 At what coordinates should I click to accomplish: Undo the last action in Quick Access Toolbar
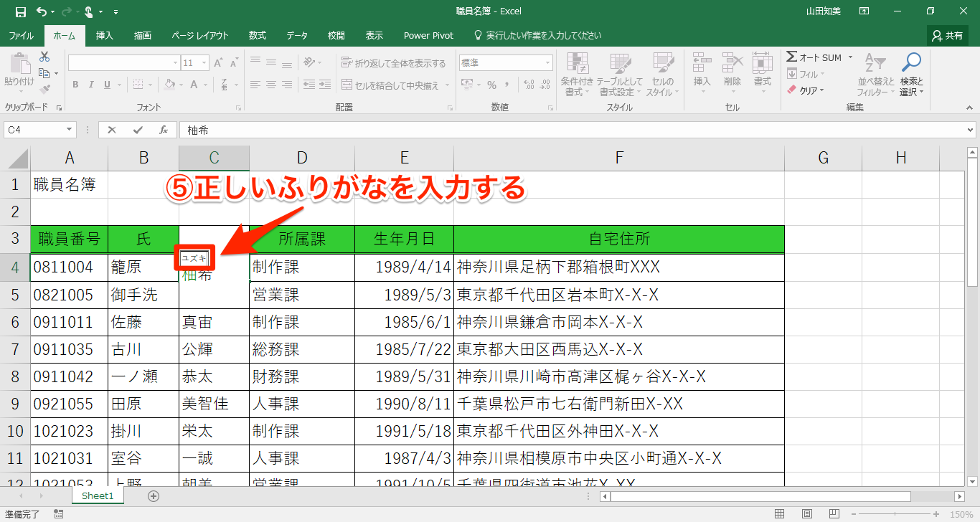click(x=42, y=11)
